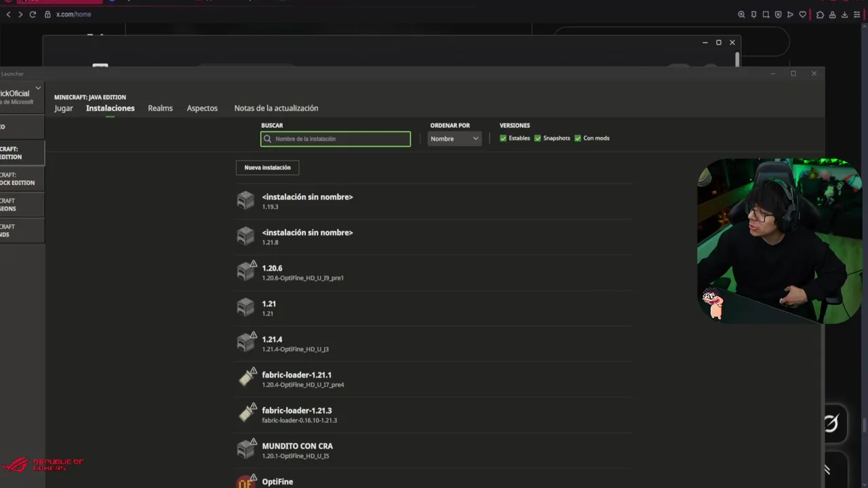Select Minecraft Dungeons in sidebar

tap(22, 205)
